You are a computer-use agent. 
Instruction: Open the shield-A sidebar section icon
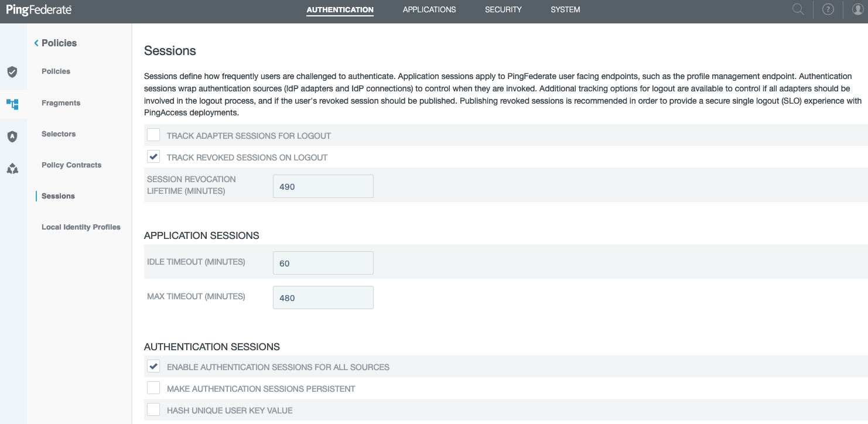(13, 136)
